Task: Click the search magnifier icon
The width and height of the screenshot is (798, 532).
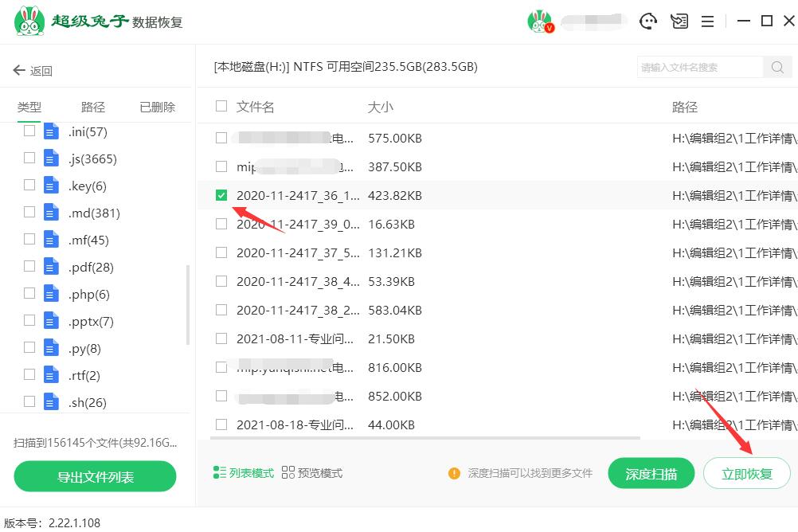Action: [x=776, y=67]
